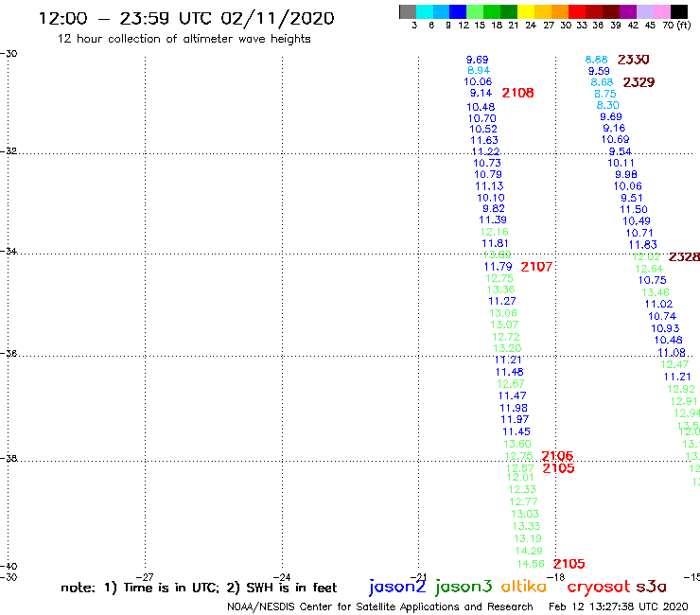Pick the yellow swatch in the wave height scale
Screen dimensions: 700x615
(x=525, y=11)
